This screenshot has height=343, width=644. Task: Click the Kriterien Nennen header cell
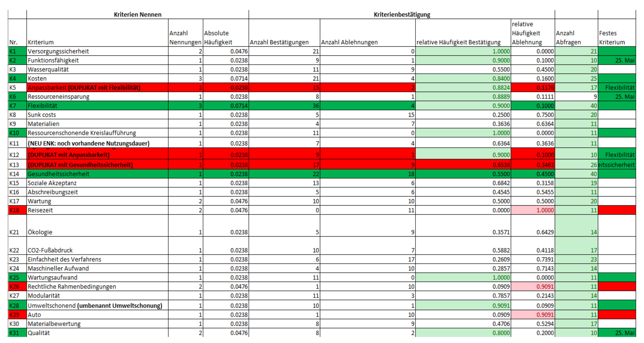(x=138, y=15)
